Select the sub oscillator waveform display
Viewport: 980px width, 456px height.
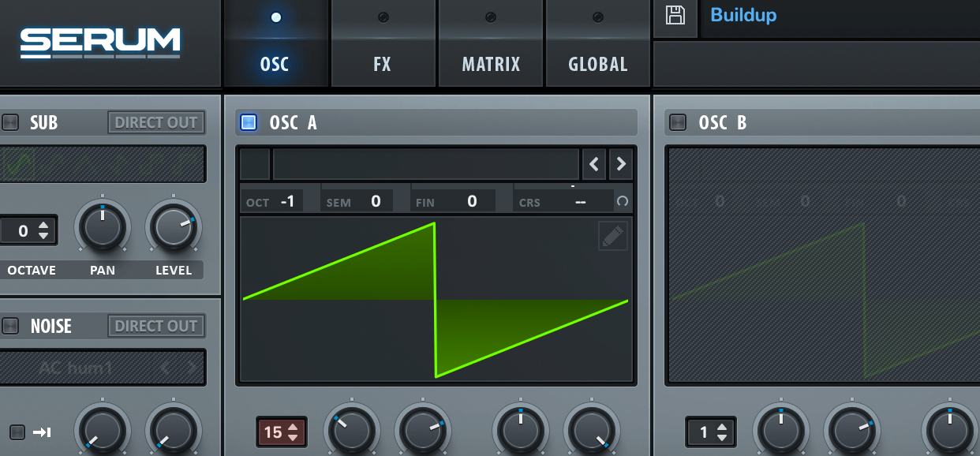(103, 164)
